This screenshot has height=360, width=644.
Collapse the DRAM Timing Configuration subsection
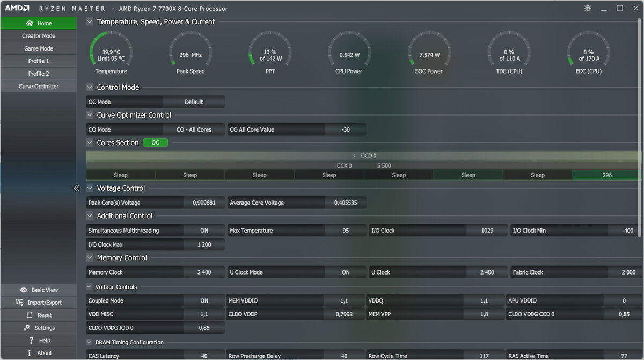pyautogui.click(x=89, y=342)
